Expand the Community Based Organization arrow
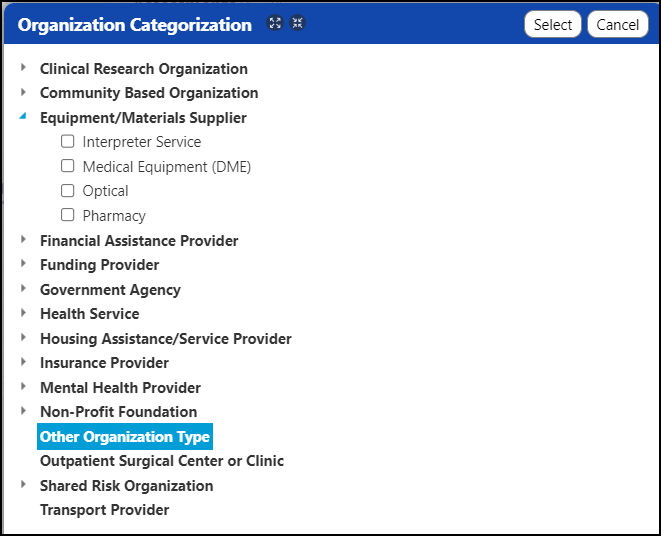The height and width of the screenshot is (536, 661). (23, 92)
